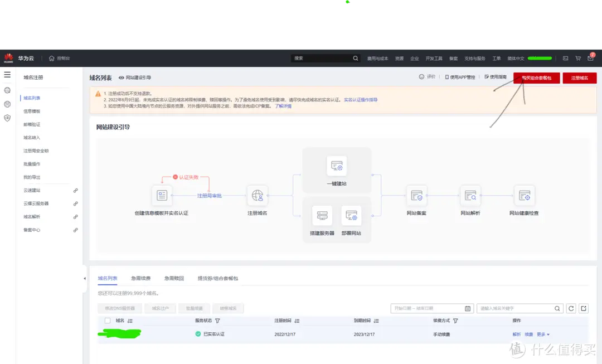Check the select-all checkbox in table header
602x364 pixels.
pos(107,321)
